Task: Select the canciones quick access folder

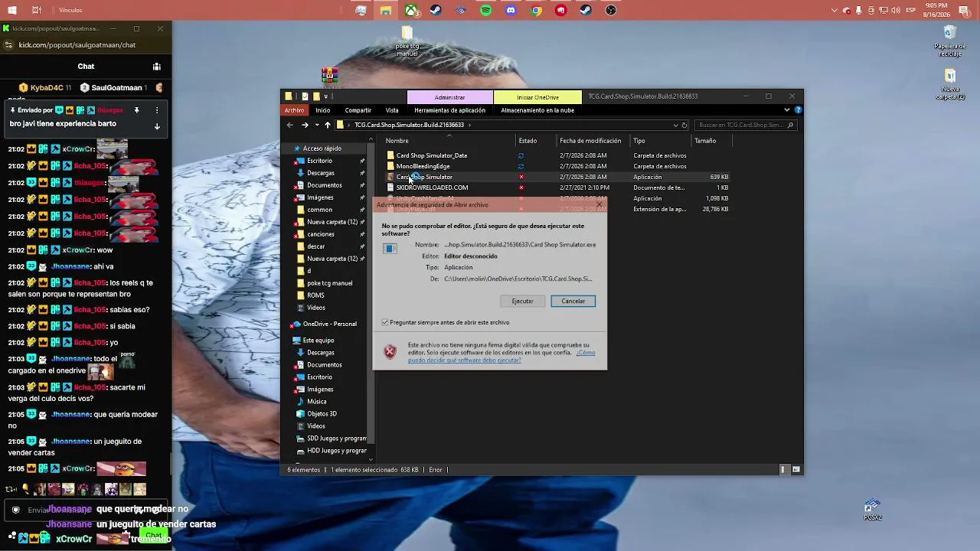Action: point(321,234)
